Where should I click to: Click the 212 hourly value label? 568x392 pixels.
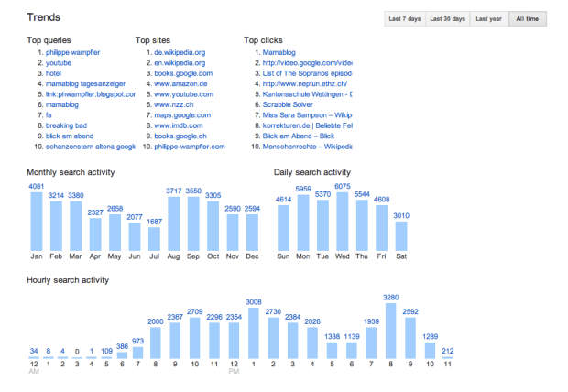coord(448,351)
